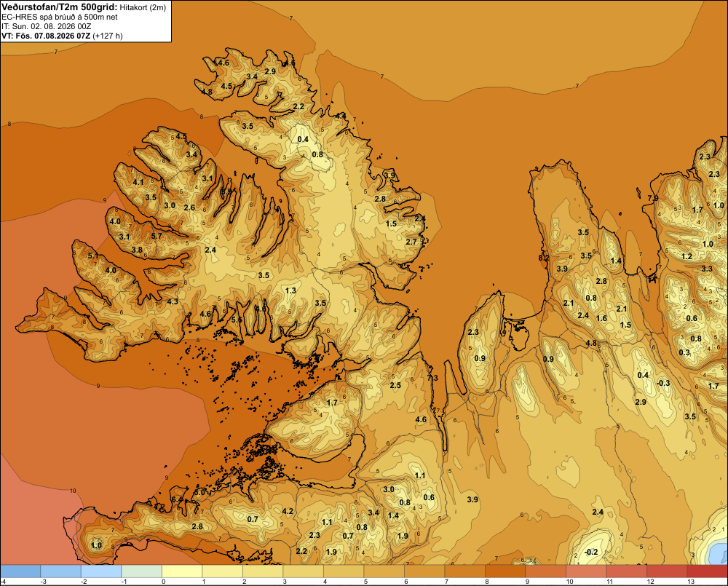The width and height of the screenshot is (728, 586).
Task: Click the temperature value 4.3
Action: pos(173,301)
